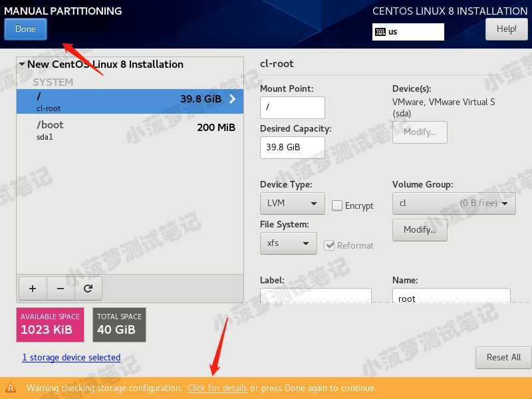
Task: Click the chevron on the 39.8 GiB row
Action: 232,98
